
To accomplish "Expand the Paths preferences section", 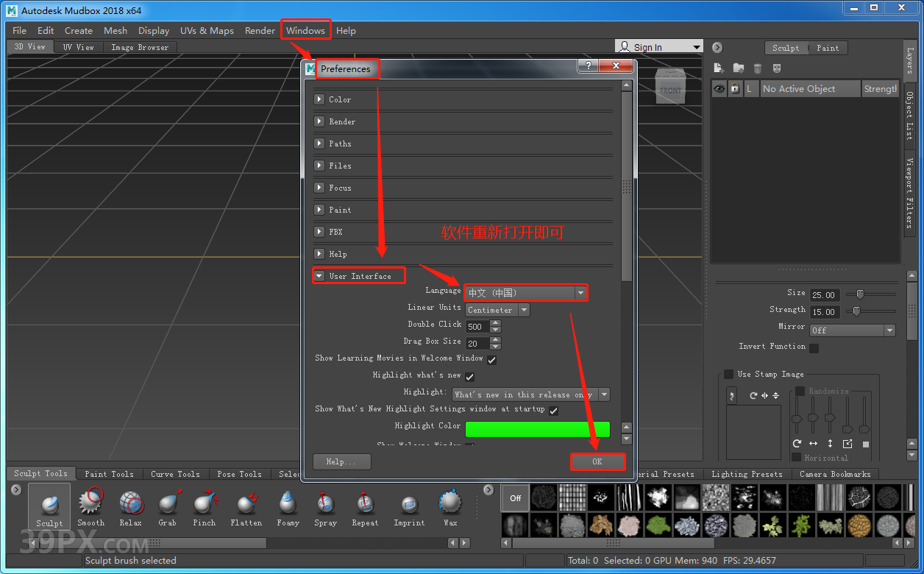I will (319, 143).
